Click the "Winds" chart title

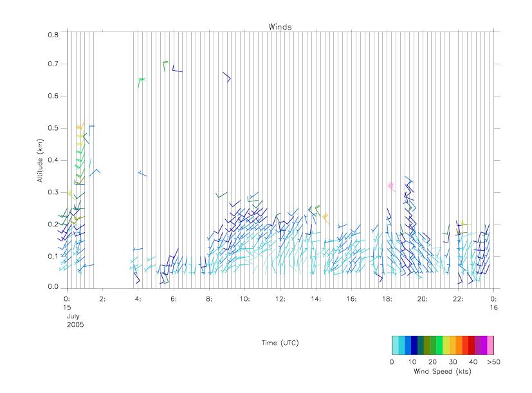coord(280,27)
